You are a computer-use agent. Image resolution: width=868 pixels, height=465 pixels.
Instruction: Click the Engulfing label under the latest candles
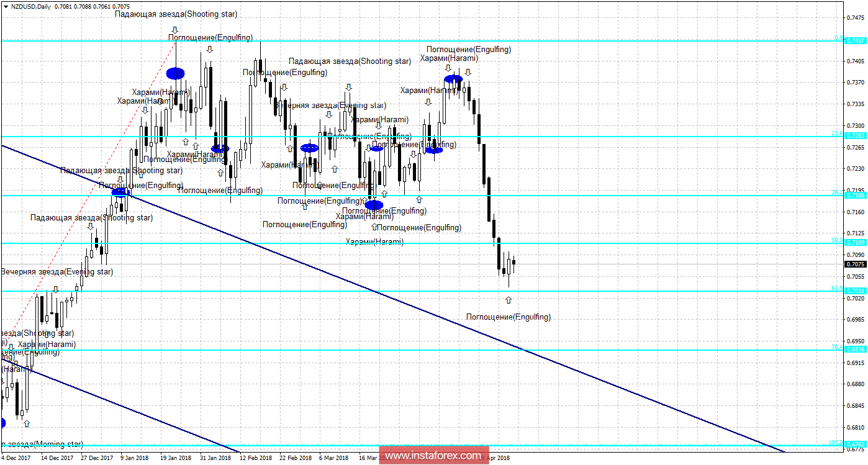click(x=509, y=317)
